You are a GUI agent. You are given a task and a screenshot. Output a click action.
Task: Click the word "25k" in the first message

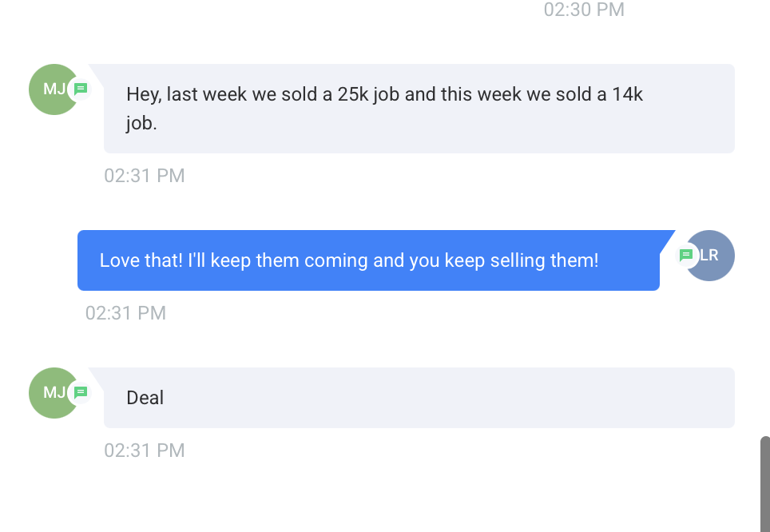352,94
